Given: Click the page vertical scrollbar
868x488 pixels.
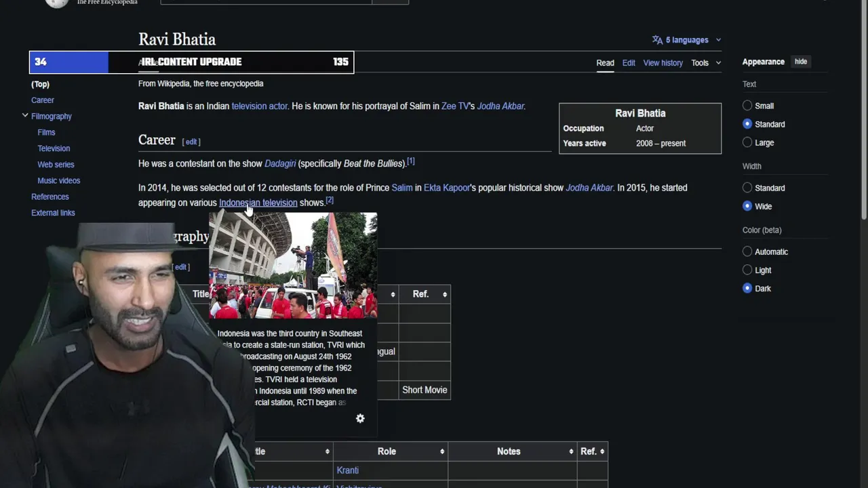Looking at the screenshot, I should click(864, 108).
